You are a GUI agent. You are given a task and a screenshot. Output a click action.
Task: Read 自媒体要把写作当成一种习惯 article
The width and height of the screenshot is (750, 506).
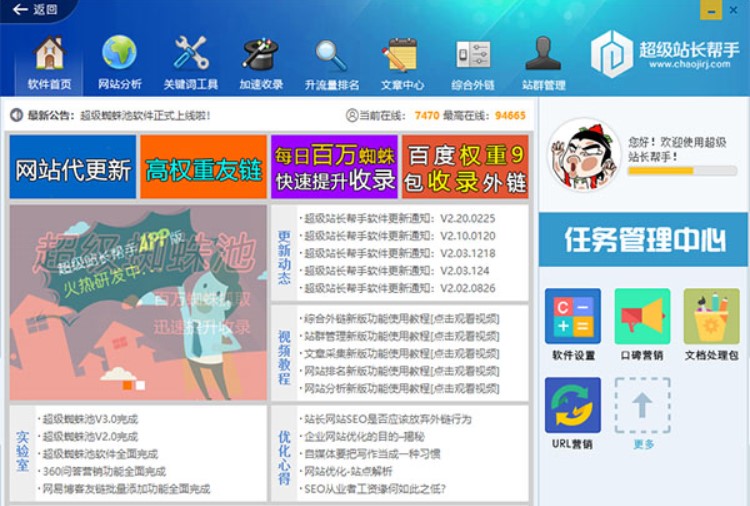(x=372, y=454)
